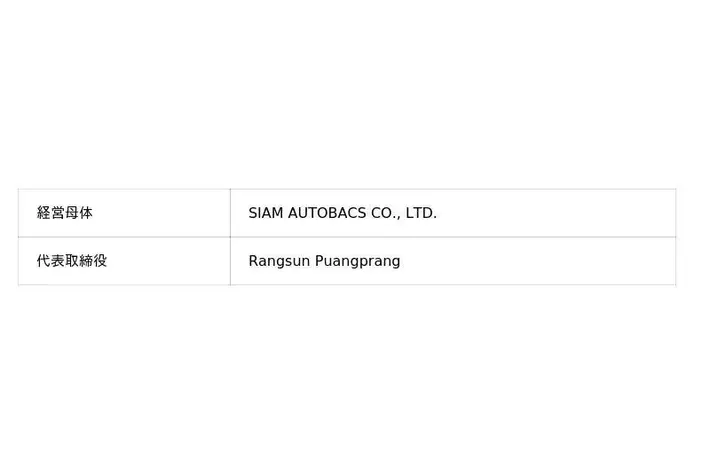Select the SIAM AUTOBACS CO., LTD. text

point(342,213)
